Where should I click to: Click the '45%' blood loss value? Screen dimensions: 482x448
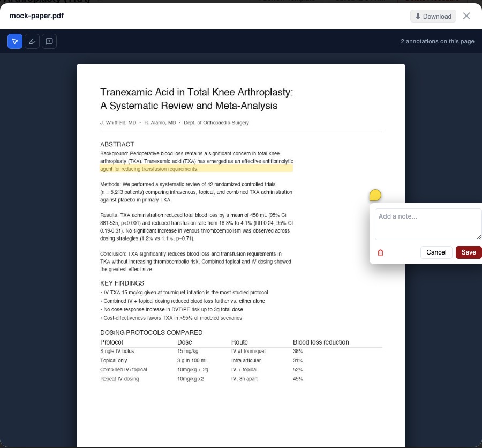298,379
